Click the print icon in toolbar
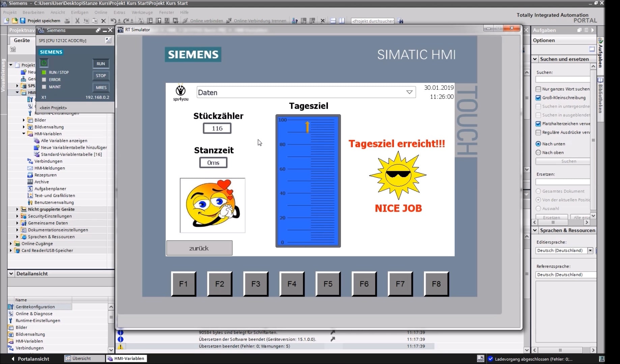The image size is (620, 364). tap(67, 21)
